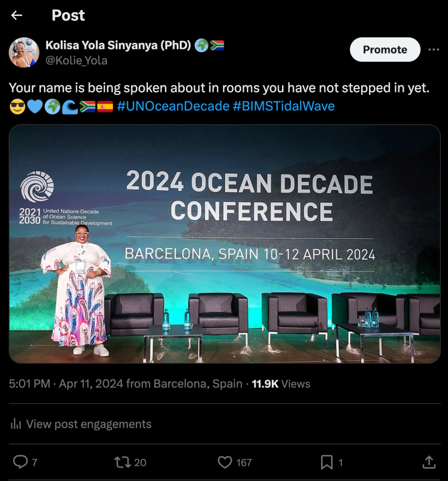Click the back arrow icon
The width and height of the screenshot is (448, 481).
pyautogui.click(x=17, y=16)
